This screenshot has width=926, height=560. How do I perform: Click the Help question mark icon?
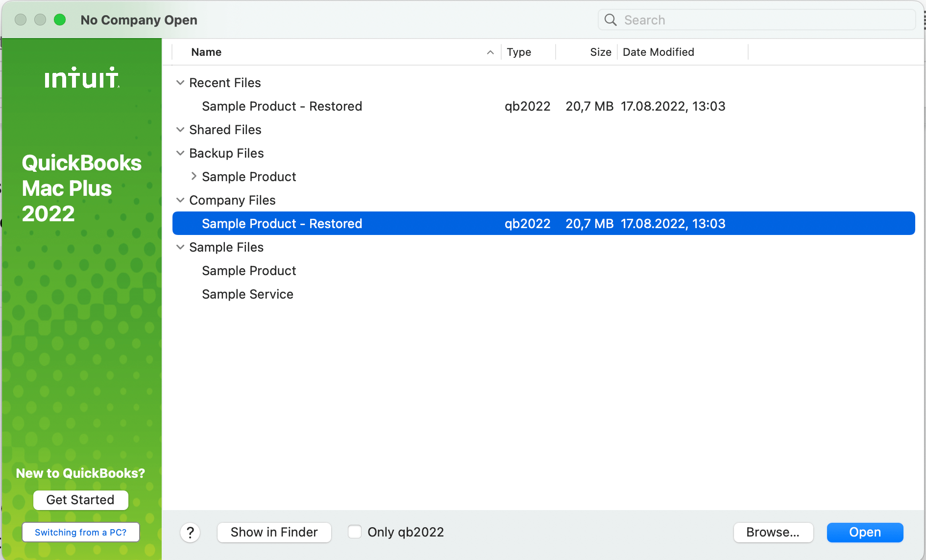click(x=190, y=532)
